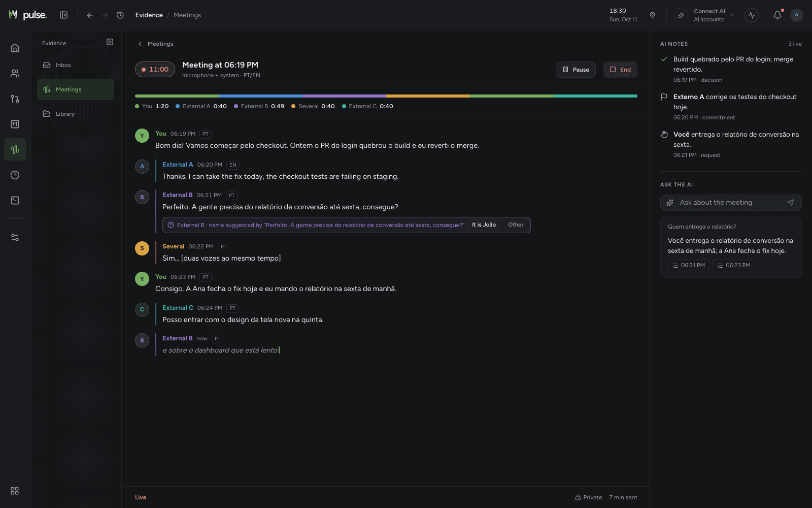This screenshot has height=508, width=812.
Task: Confirm speaker name 'It is João'
Action: 484,225
